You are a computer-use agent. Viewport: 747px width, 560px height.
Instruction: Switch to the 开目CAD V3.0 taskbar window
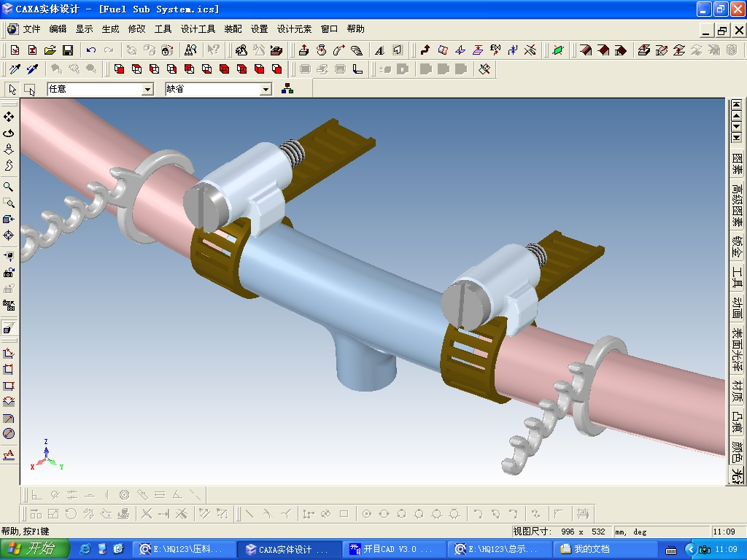click(x=393, y=549)
